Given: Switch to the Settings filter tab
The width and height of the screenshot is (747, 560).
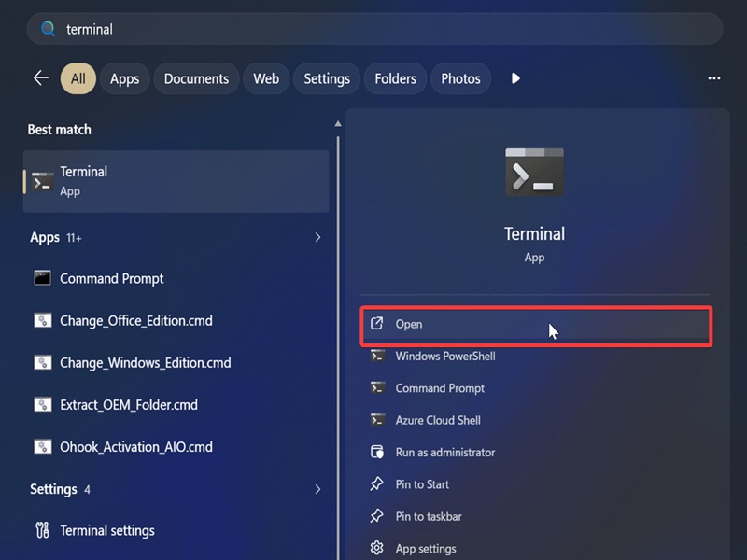Looking at the screenshot, I should [x=327, y=78].
